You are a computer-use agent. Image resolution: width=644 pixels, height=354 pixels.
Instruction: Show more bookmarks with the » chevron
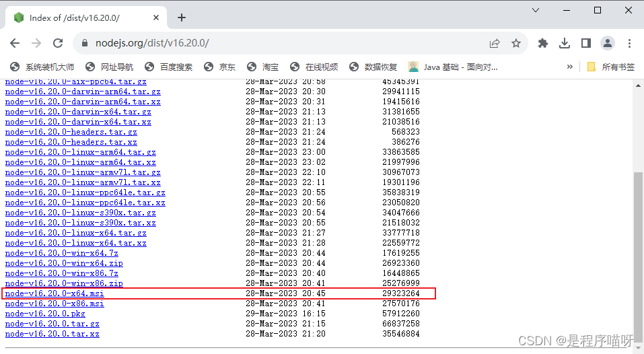click(570, 67)
